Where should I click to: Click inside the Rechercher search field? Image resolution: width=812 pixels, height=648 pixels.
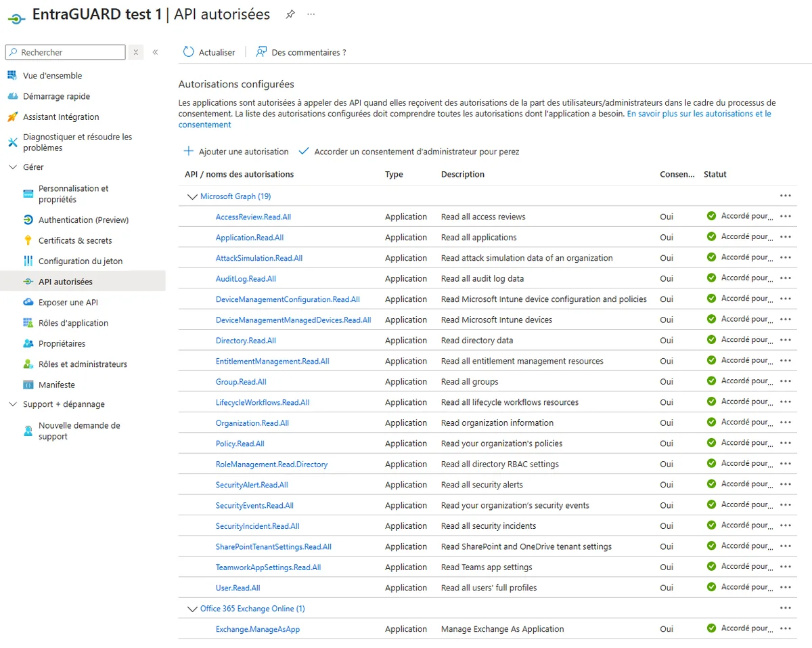coord(66,52)
